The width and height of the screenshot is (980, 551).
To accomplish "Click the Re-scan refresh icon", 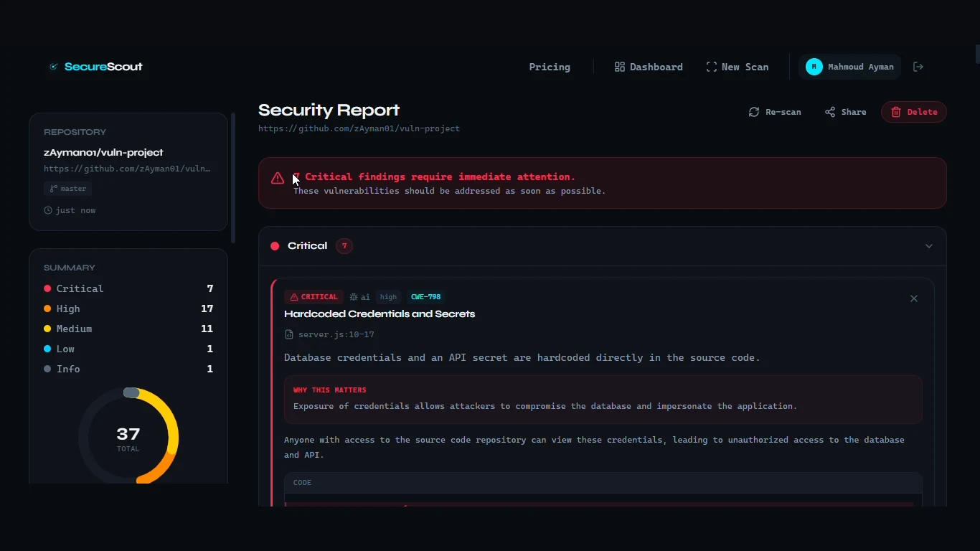I will [754, 112].
